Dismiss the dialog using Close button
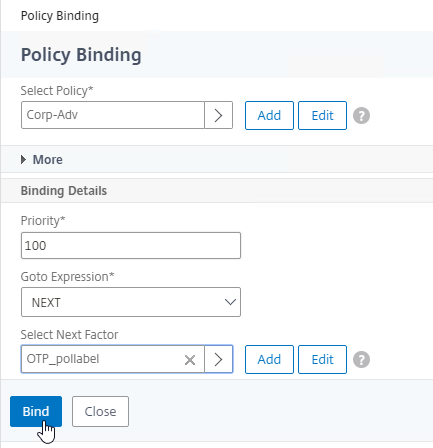This screenshot has width=433, height=448. coord(100,411)
